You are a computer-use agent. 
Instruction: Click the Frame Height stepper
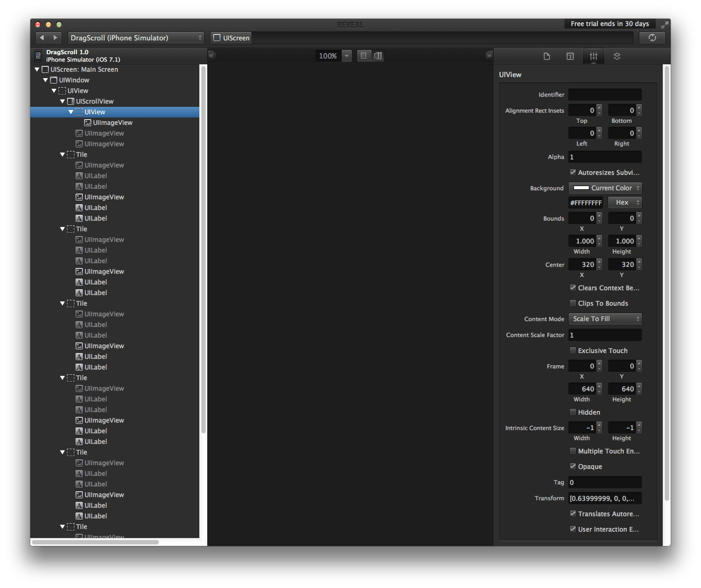pyautogui.click(x=639, y=389)
